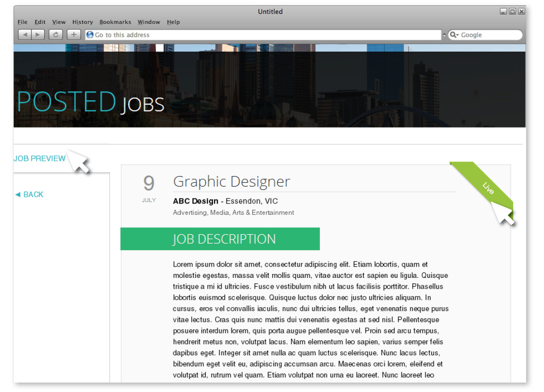Focus the 'Go to this address' field
This screenshot has width=544, height=392.
pyautogui.click(x=263, y=35)
